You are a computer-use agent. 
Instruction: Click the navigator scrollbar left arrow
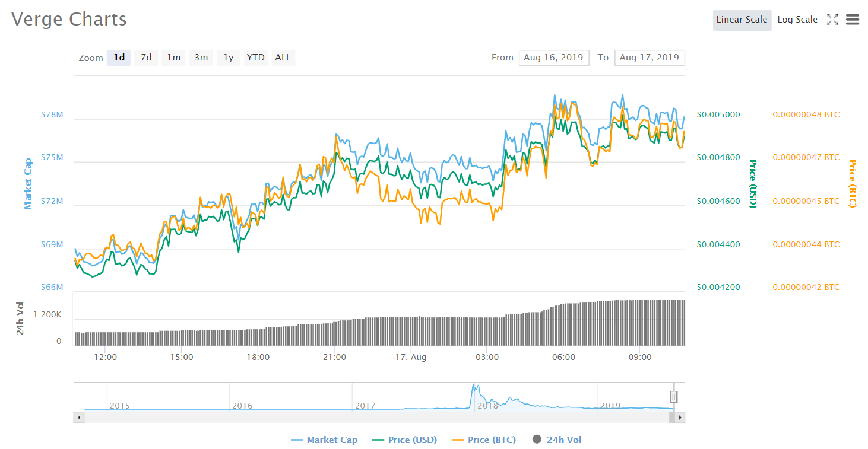[x=79, y=418]
